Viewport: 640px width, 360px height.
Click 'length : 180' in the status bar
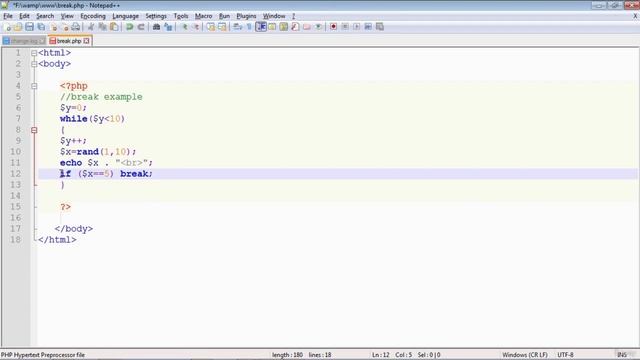[x=287, y=355]
